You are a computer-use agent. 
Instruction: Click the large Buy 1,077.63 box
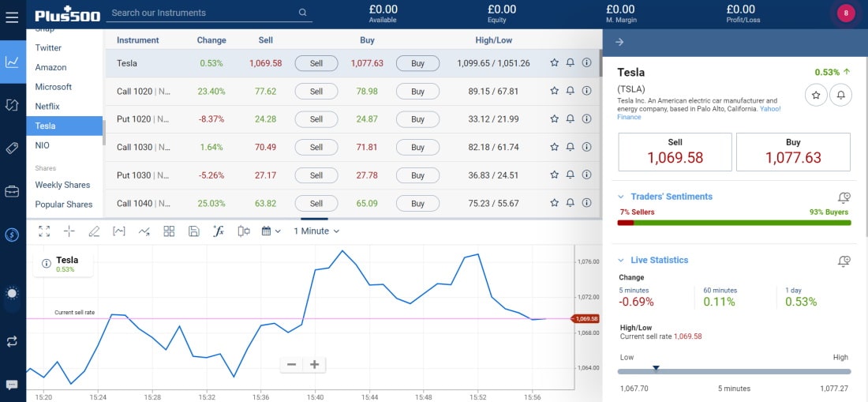click(793, 152)
